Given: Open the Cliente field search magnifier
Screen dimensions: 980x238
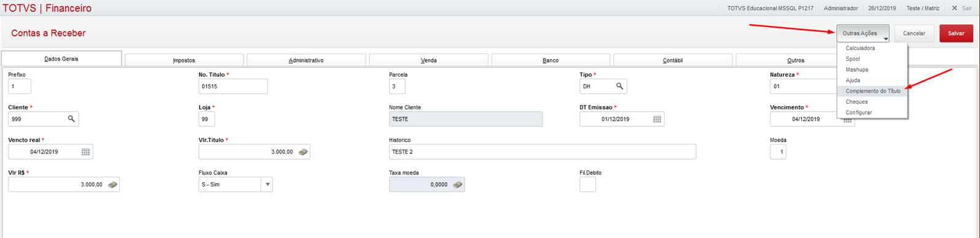Looking at the screenshot, I should (x=71, y=119).
